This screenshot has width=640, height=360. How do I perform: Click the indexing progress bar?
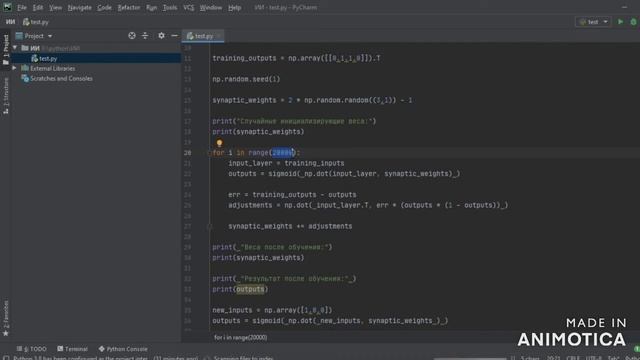point(470,358)
